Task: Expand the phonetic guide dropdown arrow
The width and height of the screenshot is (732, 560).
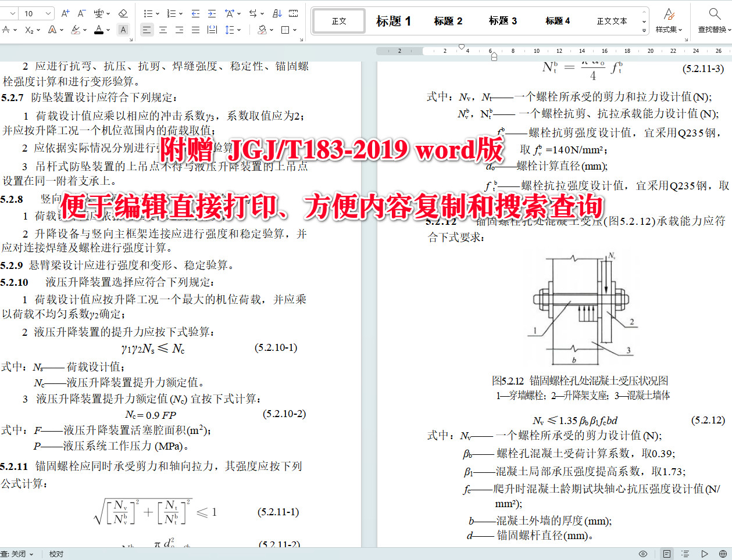Action: [108, 13]
